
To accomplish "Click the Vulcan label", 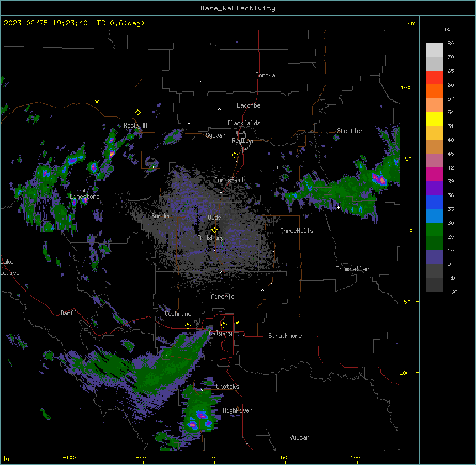I will pos(300,437).
